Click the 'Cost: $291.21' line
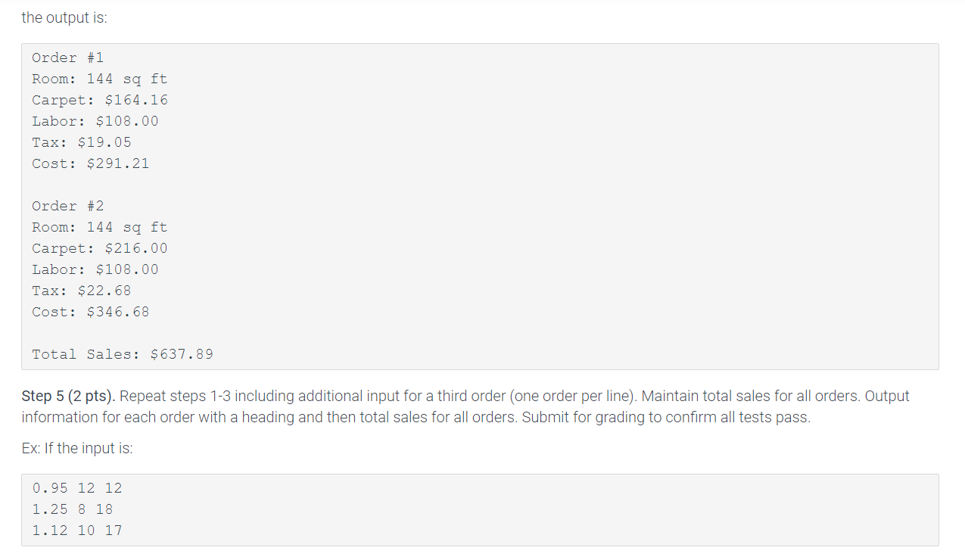The width and height of the screenshot is (965, 560). [91, 164]
